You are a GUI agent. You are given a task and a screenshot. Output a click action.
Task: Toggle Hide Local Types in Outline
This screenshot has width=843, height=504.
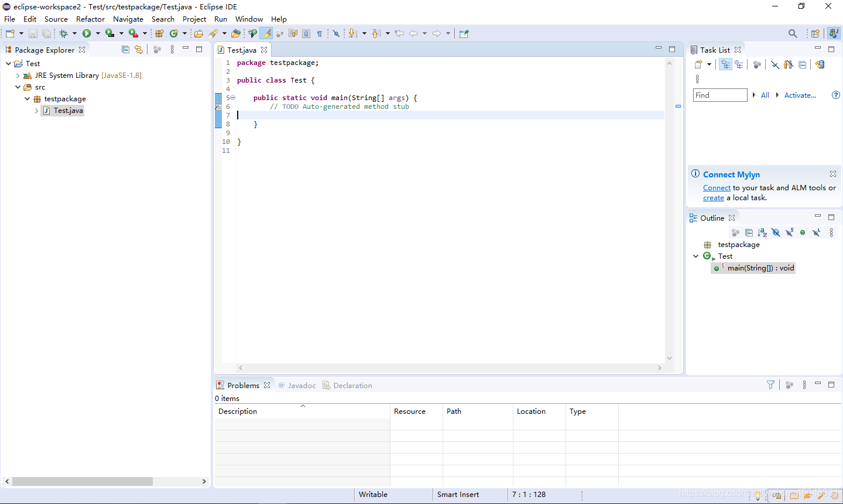[816, 232]
